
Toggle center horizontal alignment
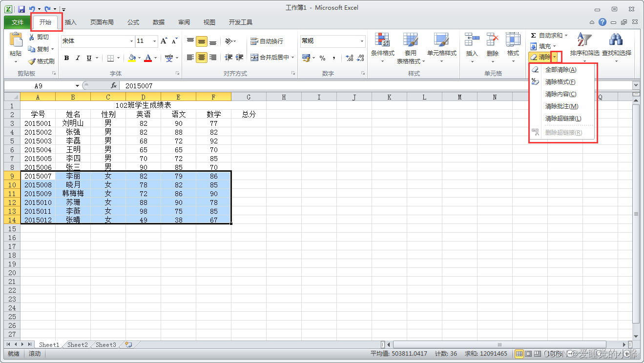click(202, 58)
